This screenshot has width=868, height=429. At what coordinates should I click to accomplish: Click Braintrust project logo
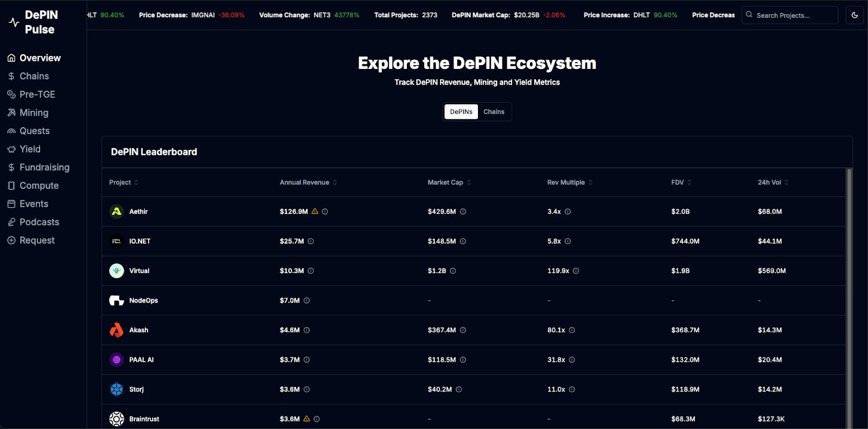click(x=117, y=419)
